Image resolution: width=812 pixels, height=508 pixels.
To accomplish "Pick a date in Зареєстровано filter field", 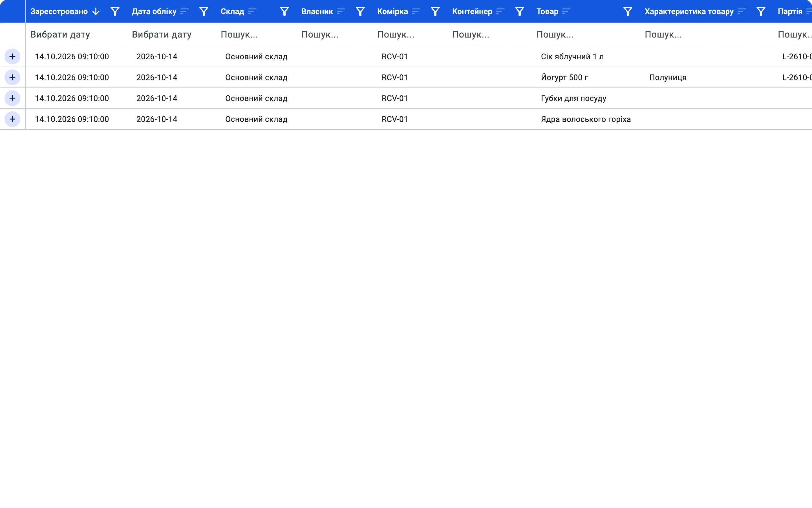I will [76, 34].
